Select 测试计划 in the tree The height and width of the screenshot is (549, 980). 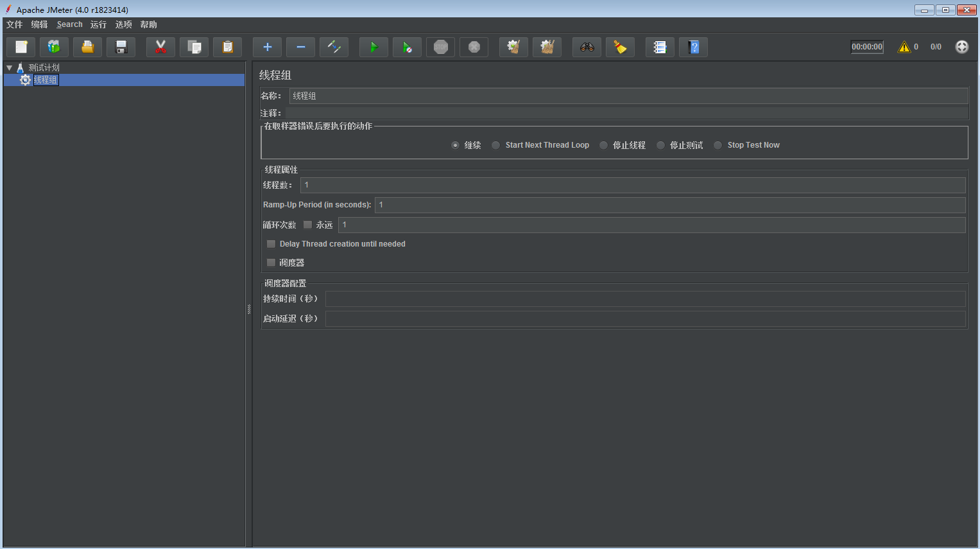[x=44, y=67]
